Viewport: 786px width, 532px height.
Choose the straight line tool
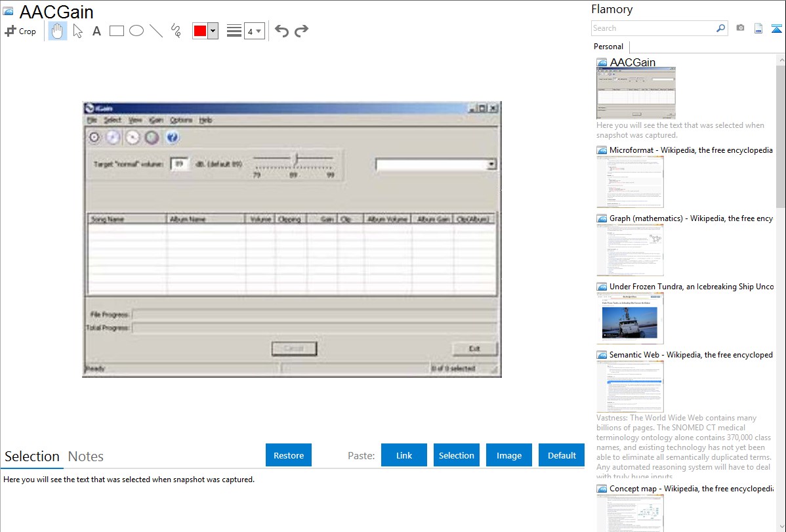tap(156, 31)
